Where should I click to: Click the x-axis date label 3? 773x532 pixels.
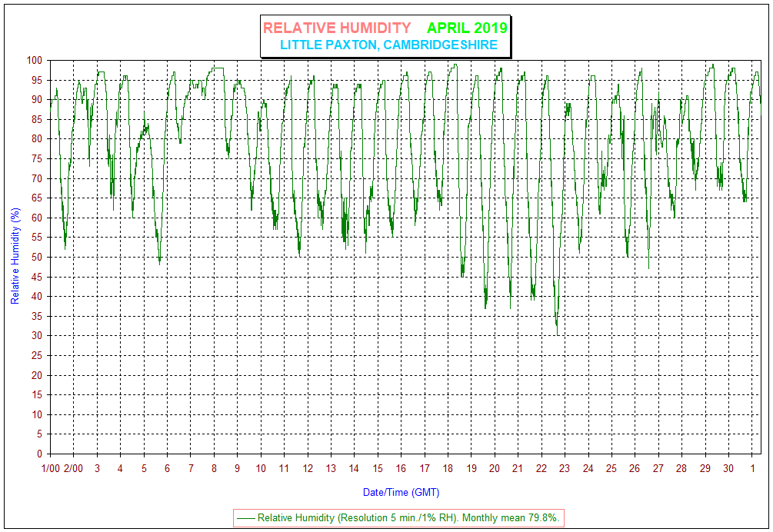pos(97,468)
